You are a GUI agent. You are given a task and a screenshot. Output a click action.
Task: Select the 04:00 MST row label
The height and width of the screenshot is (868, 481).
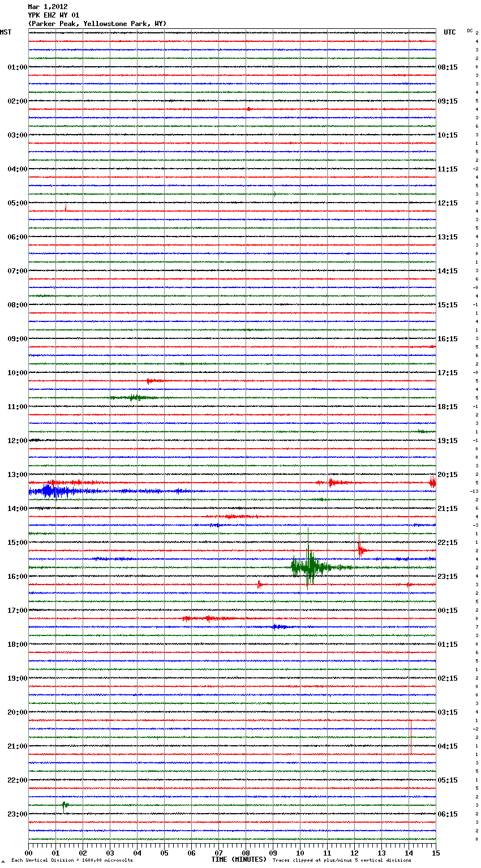[18, 169]
